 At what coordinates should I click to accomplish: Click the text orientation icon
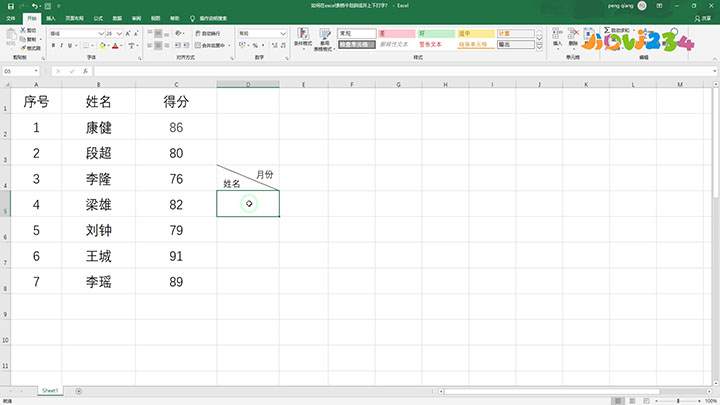coord(179,34)
